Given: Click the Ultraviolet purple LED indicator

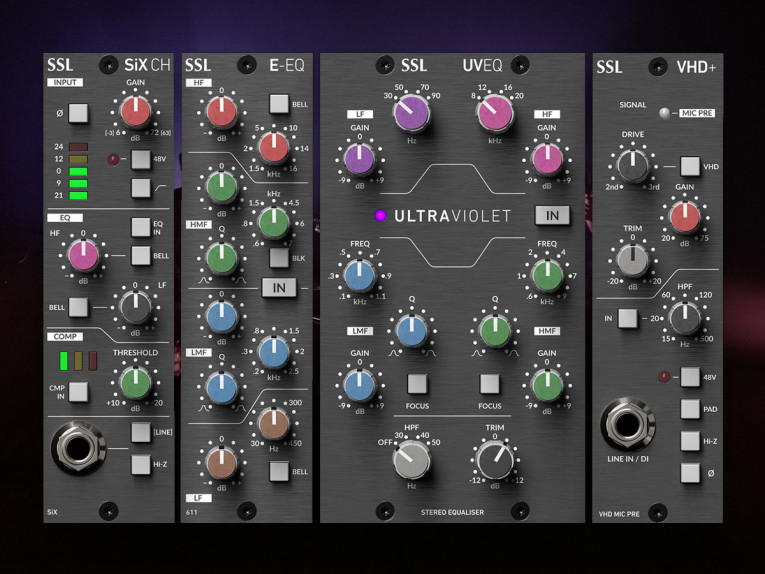Looking at the screenshot, I should tap(380, 215).
